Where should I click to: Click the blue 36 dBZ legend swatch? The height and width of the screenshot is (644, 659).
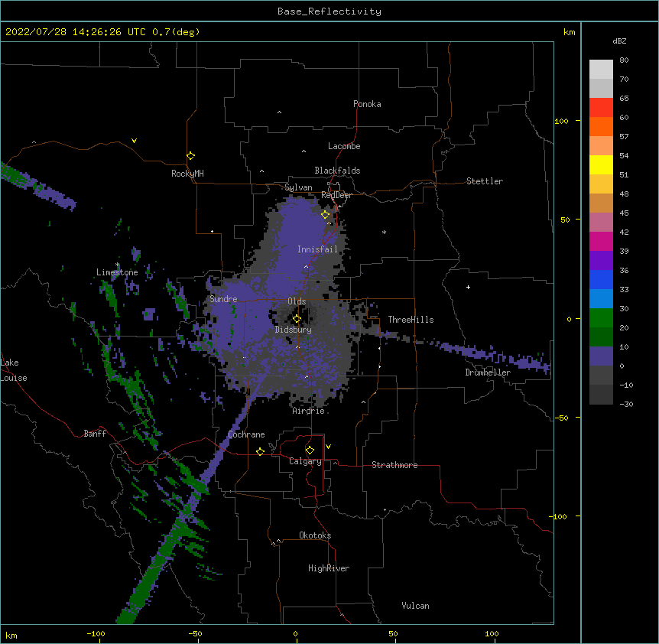tap(601, 279)
